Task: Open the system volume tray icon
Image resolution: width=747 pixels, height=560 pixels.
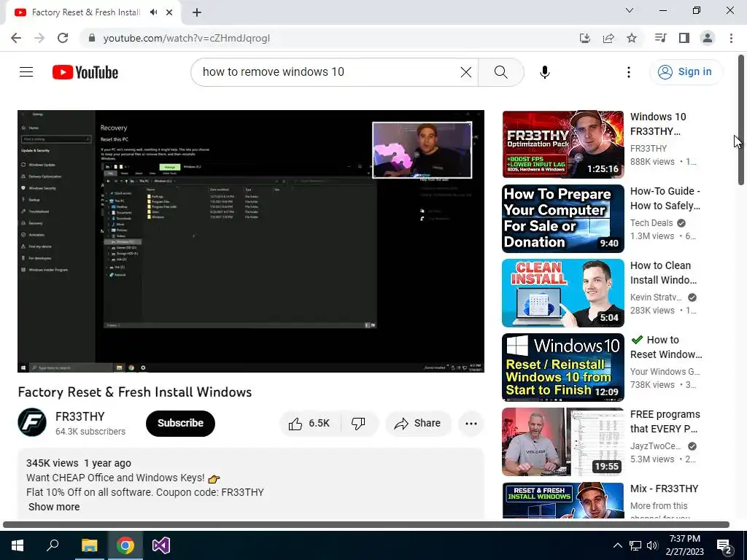Action: coord(652,545)
